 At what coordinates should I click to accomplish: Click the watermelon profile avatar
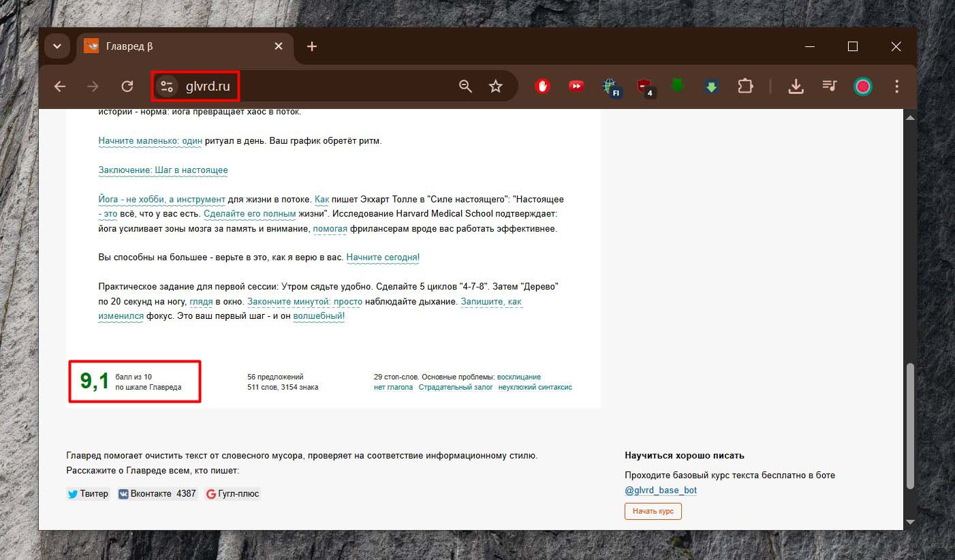point(863,87)
